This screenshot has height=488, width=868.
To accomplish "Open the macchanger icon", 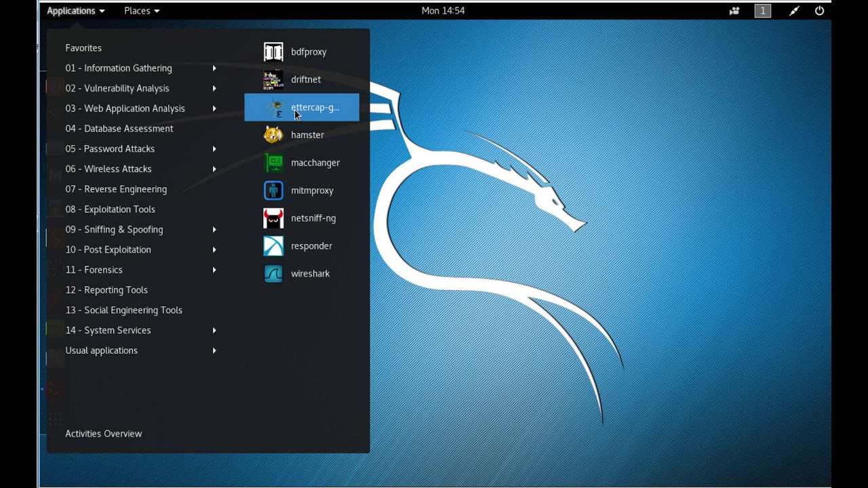I will coord(273,163).
